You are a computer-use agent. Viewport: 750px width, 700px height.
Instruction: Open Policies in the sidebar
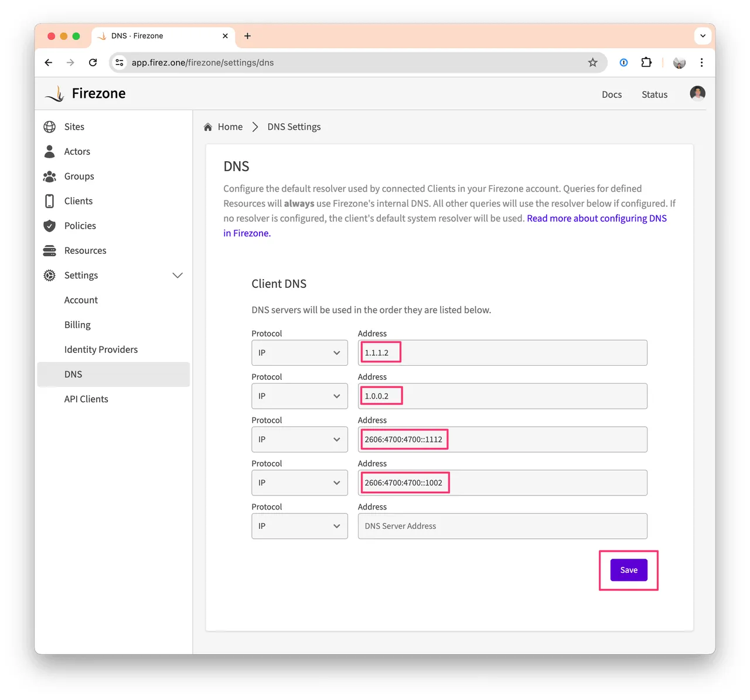(80, 226)
